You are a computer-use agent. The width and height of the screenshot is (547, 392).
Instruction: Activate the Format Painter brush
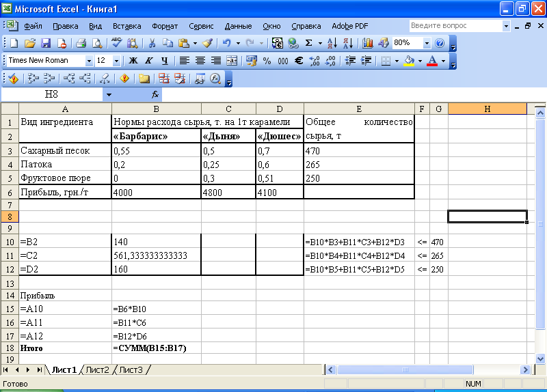208,43
